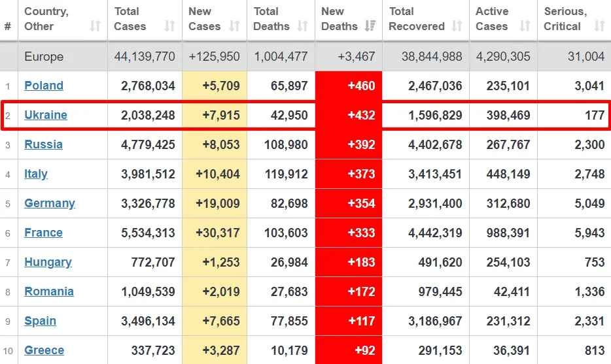The width and height of the screenshot is (611, 364).
Task: Select Europe new deaths +3,467
Action: click(356, 56)
